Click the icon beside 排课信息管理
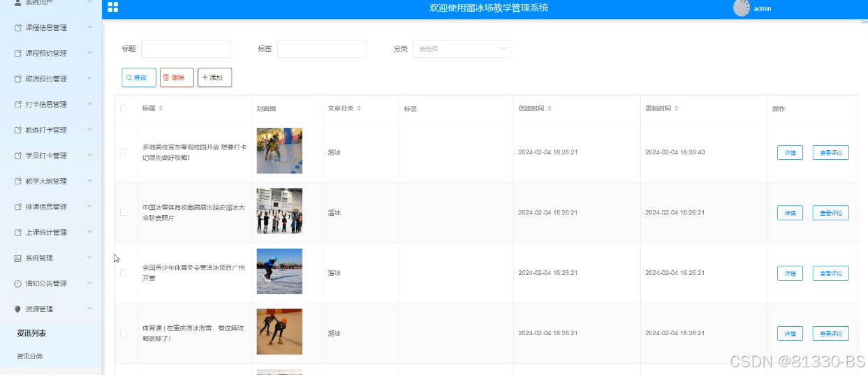This screenshot has height=375, width=868. (x=18, y=207)
